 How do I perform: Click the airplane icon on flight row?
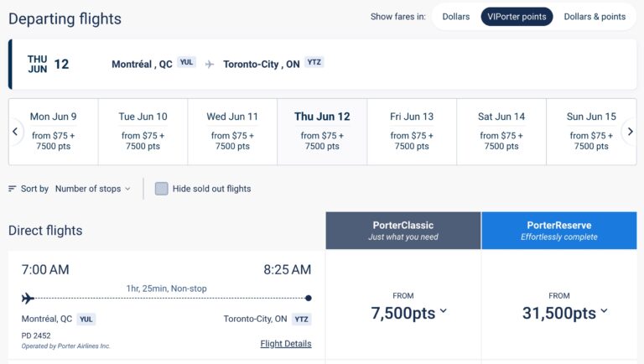click(28, 298)
